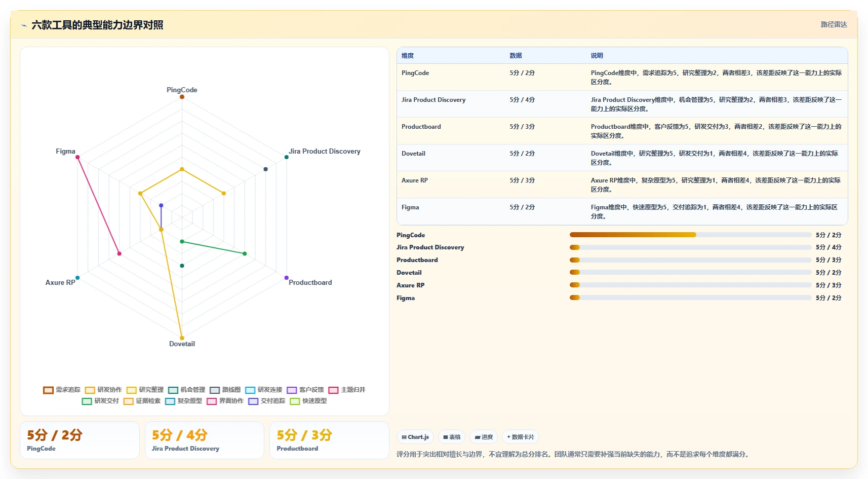
Task: Click the Figma progress value 5分 / 2分
Action: click(828, 298)
